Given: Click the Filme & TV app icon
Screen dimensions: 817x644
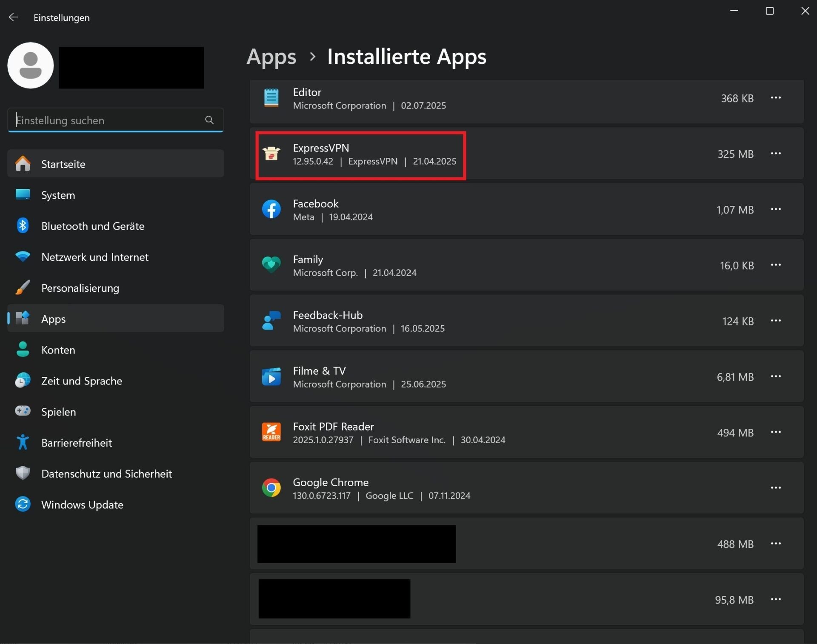Looking at the screenshot, I should click(x=271, y=376).
